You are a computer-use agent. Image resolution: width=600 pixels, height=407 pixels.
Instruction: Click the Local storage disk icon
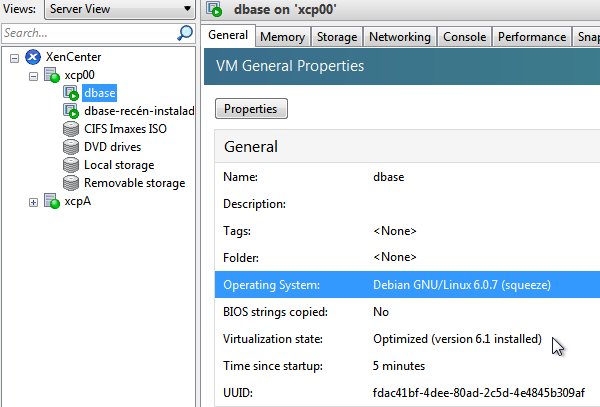[x=71, y=165]
